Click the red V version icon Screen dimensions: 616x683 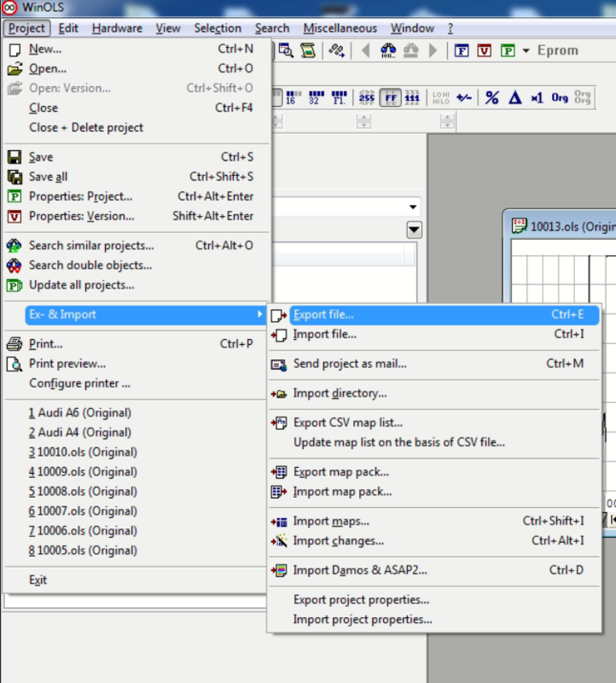click(x=484, y=50)
